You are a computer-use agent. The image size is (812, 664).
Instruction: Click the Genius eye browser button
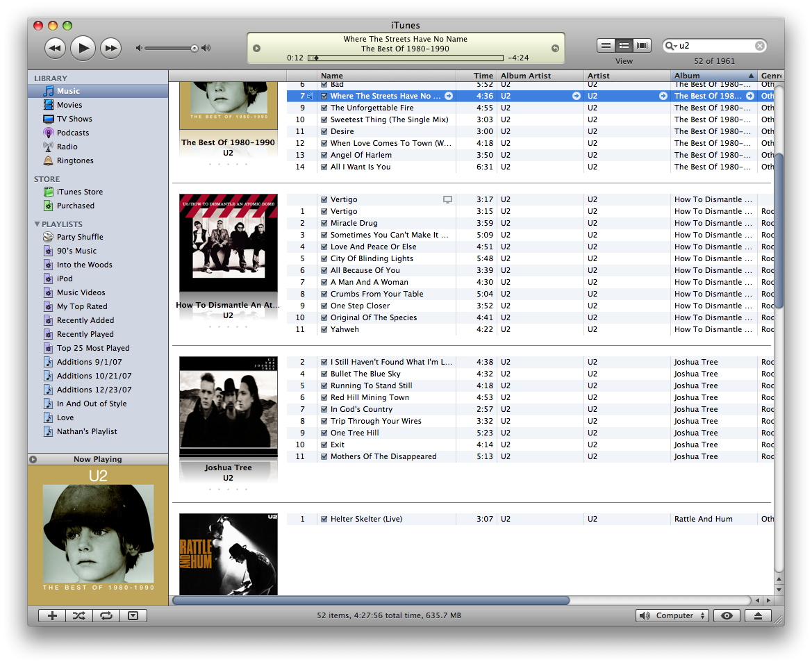[727, 615]
